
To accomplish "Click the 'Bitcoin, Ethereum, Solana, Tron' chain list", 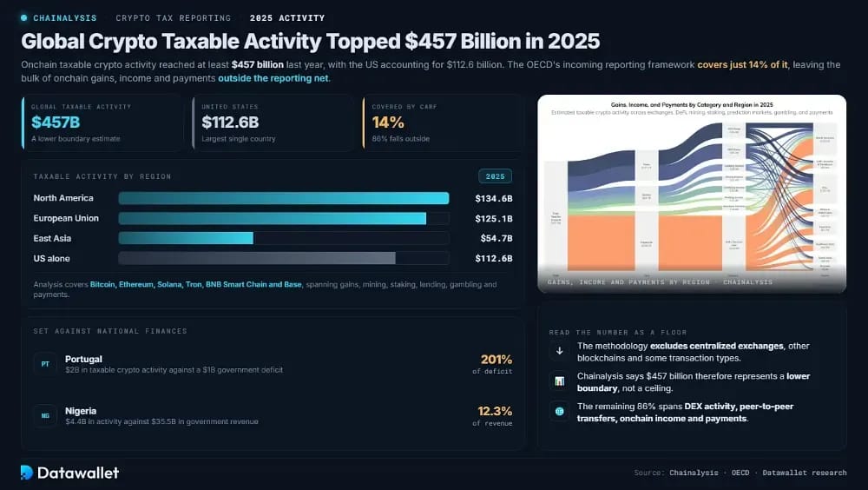I will coord(196,284).
